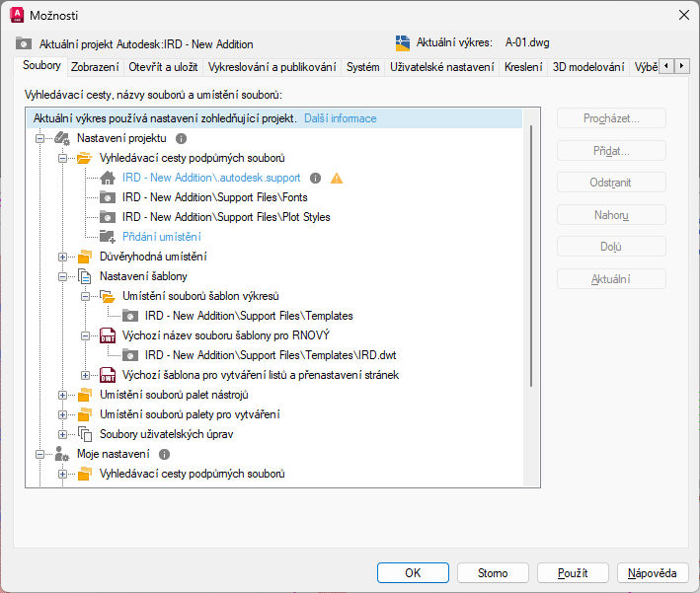
Task: Click the right tab scroll arrow
Action: 681,66
